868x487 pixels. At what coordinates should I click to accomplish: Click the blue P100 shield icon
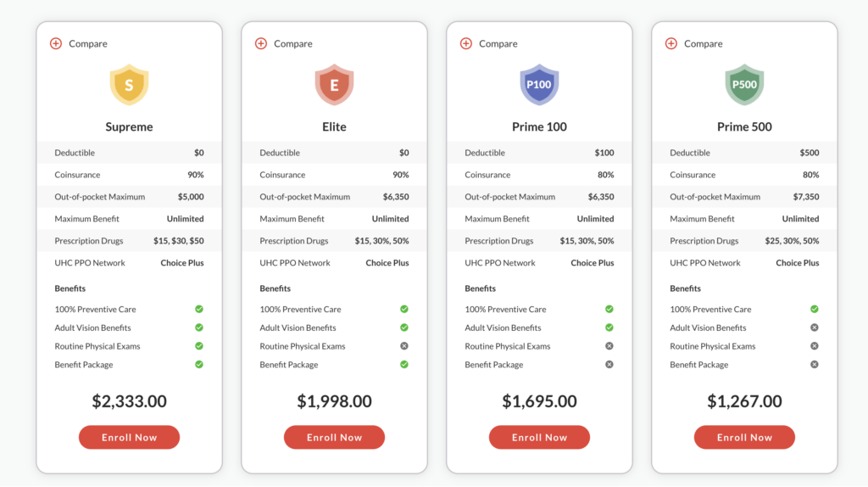(x=539, y=85)
